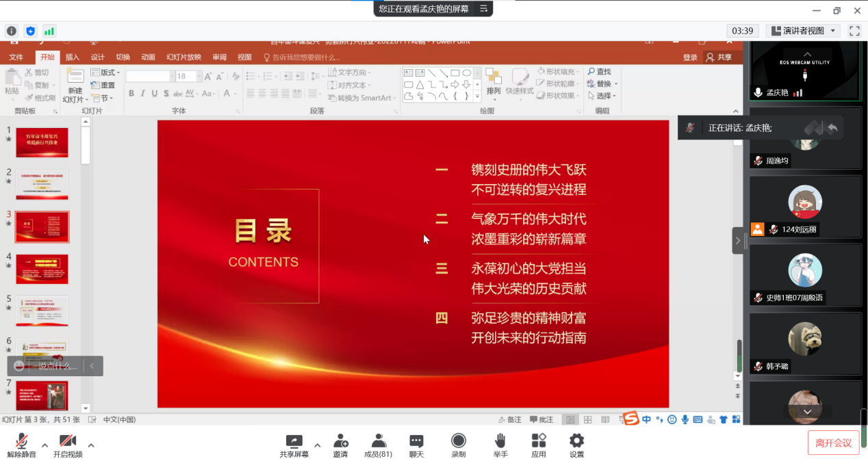Open the 应用 apps menu
Screen dimensions: 868x459
(539, 445)
